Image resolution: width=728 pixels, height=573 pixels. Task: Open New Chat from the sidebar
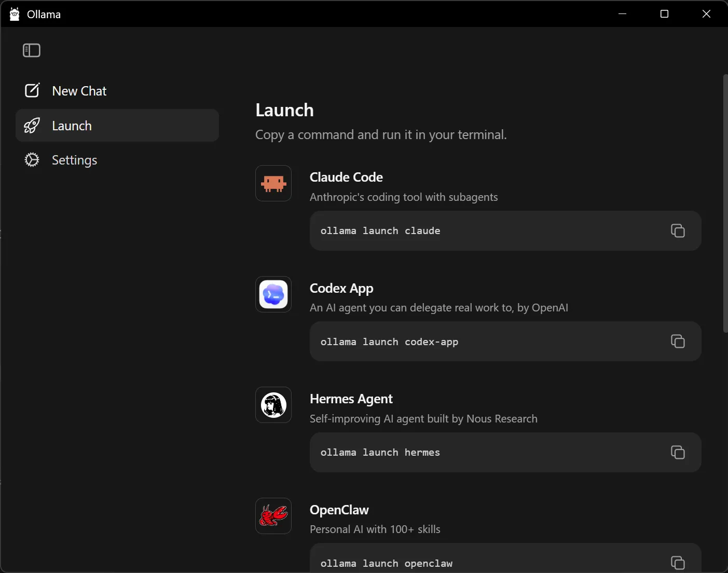pyautogui.click(x=117, y=91)
